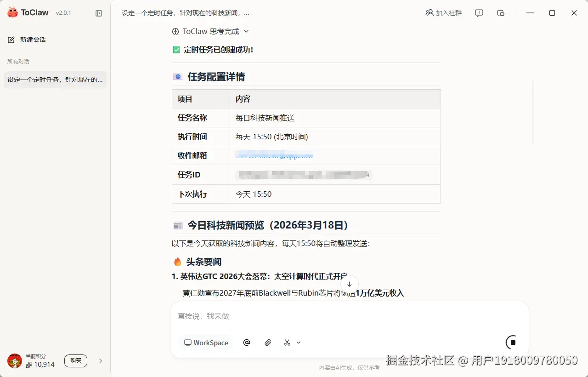This screenshot has height=377, width=588.
Task: Click 加入社群 community button
Action: (444, 13)
